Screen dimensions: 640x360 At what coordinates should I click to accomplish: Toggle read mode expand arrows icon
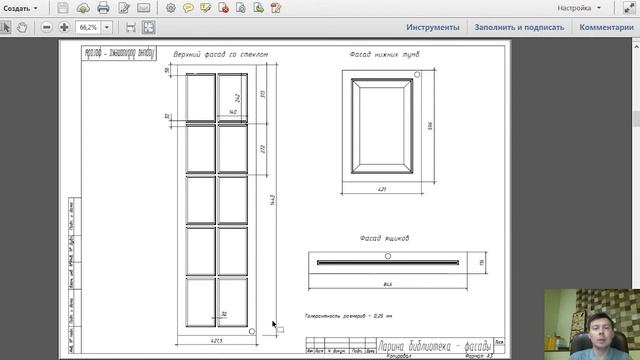629,8
